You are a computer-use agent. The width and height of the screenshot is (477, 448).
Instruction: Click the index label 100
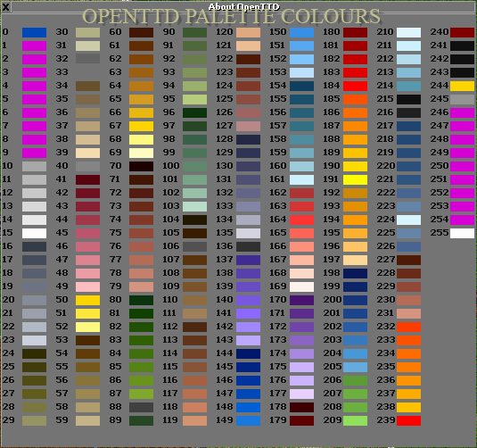pos(171,166)
